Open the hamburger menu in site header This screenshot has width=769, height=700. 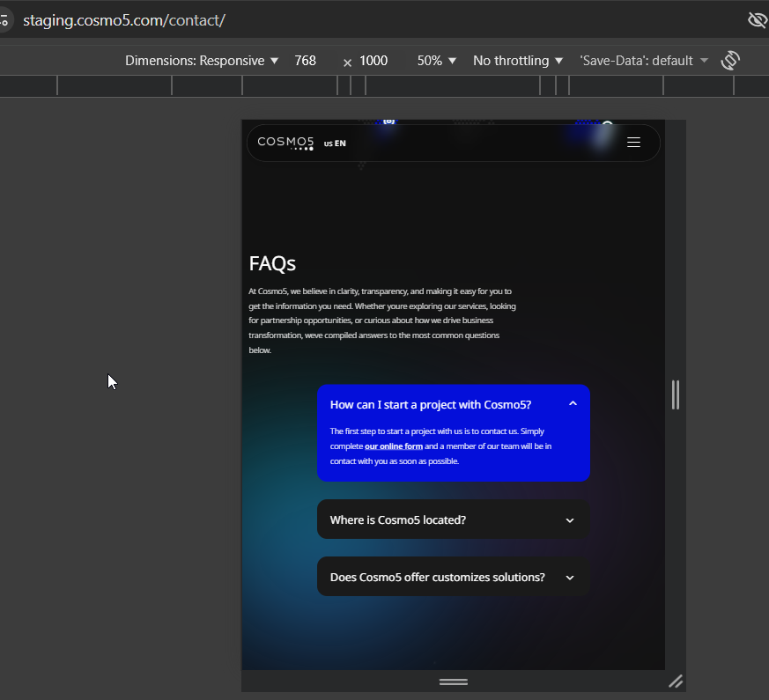pos(633,142)
